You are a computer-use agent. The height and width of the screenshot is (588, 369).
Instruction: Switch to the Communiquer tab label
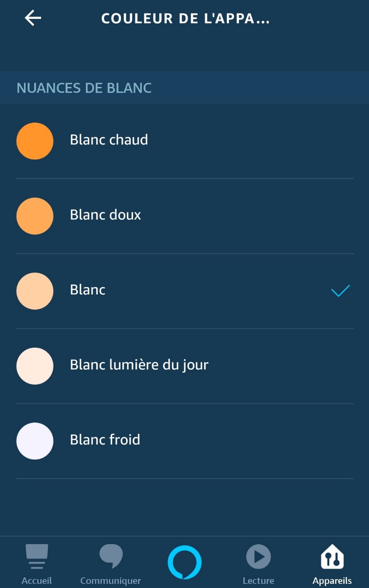point(110,581)
